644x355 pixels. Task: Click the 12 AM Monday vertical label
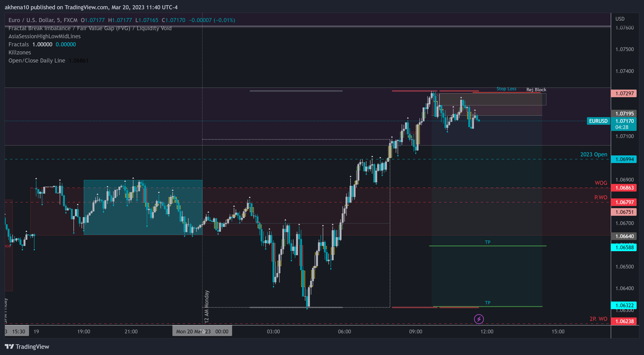206,306
